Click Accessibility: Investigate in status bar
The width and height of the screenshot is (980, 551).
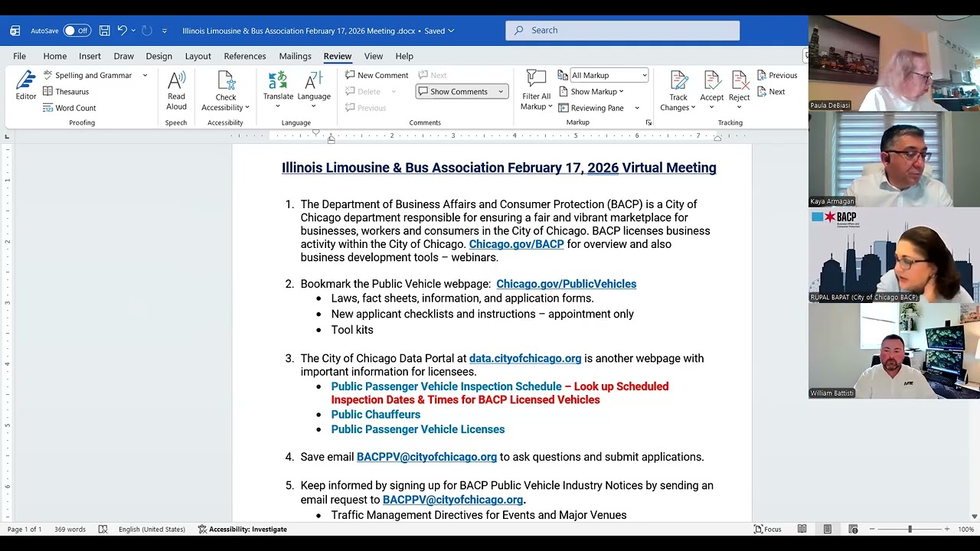click(242, 529)
